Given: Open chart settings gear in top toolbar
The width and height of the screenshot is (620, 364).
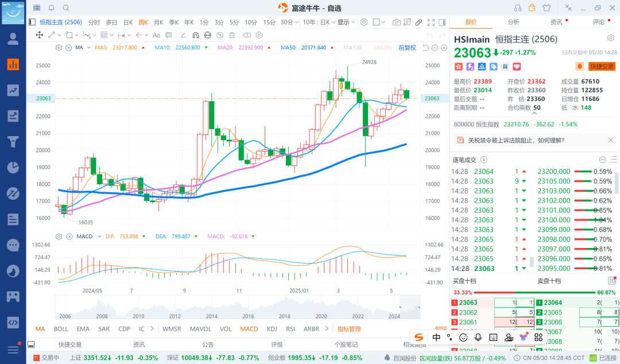Looking at the screenshot, I should pos(364,22).
